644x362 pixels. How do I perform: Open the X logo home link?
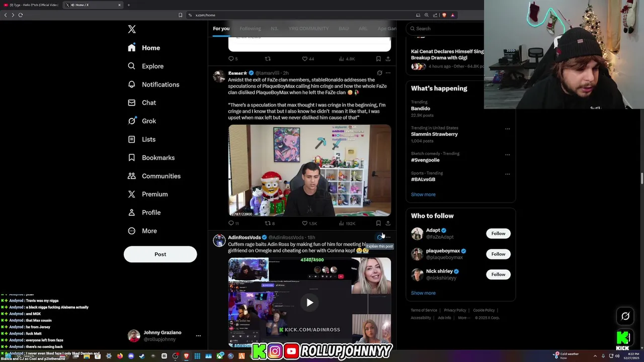[132, 29]
